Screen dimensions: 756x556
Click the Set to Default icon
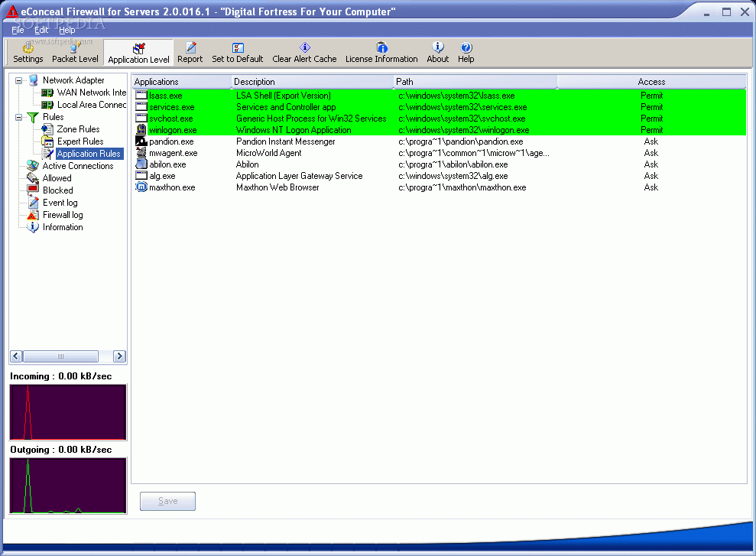click(x=238, y=47)
